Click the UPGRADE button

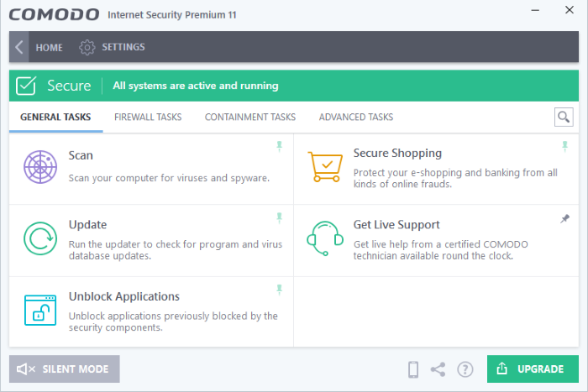pos(533,369)
